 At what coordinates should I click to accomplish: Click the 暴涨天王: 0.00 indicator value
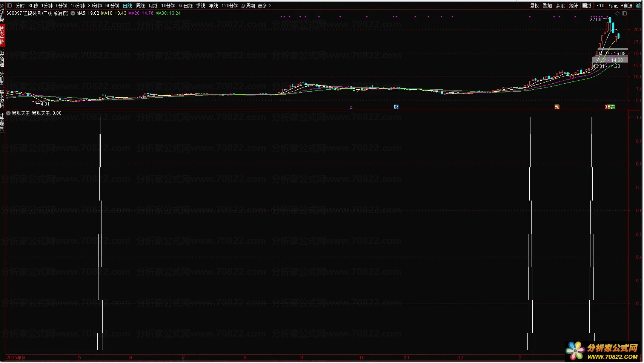[x=47, y=113]
